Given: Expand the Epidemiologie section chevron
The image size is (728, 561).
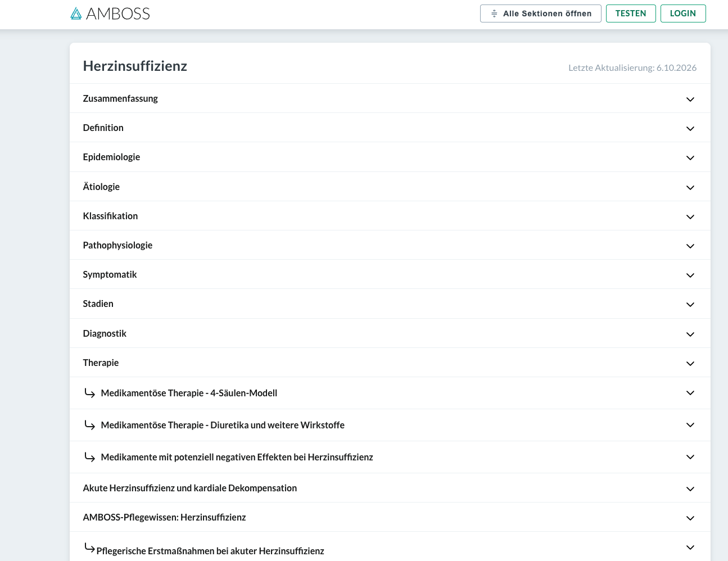Looking at the screenshot, I should pyautogui.click(x=690, y=158).
